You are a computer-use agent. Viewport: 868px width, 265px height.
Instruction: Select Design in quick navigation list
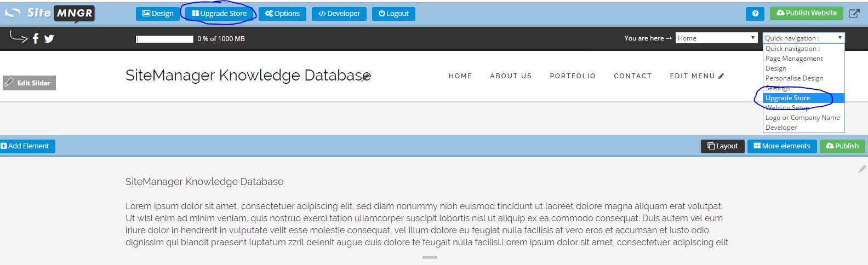coord(803,68)
